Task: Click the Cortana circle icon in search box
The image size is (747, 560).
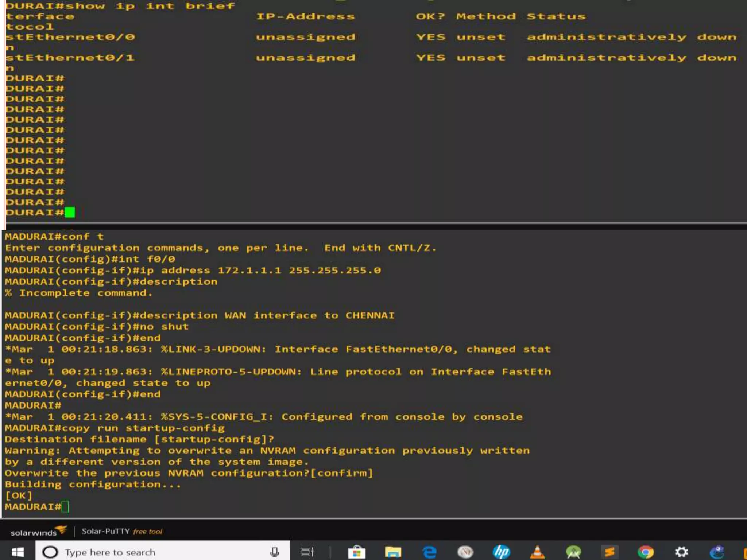Action: (50, 552)
